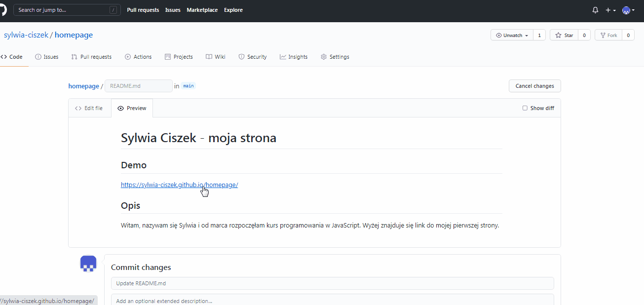The image size is (644, 305).
Task: Open the Actions tab
Action: click(138, 57)
